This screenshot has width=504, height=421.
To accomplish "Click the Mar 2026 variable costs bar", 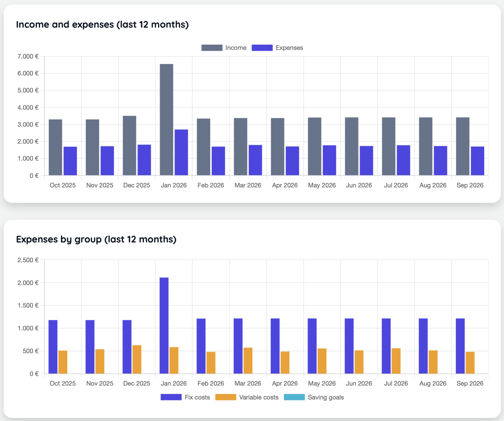I will click(248, 361).
